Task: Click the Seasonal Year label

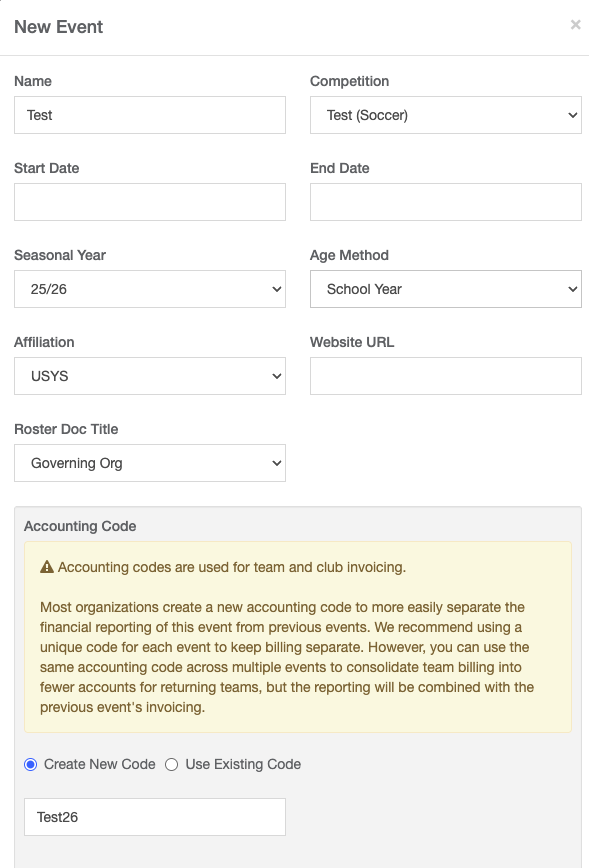Action: [x=60, y=255]
